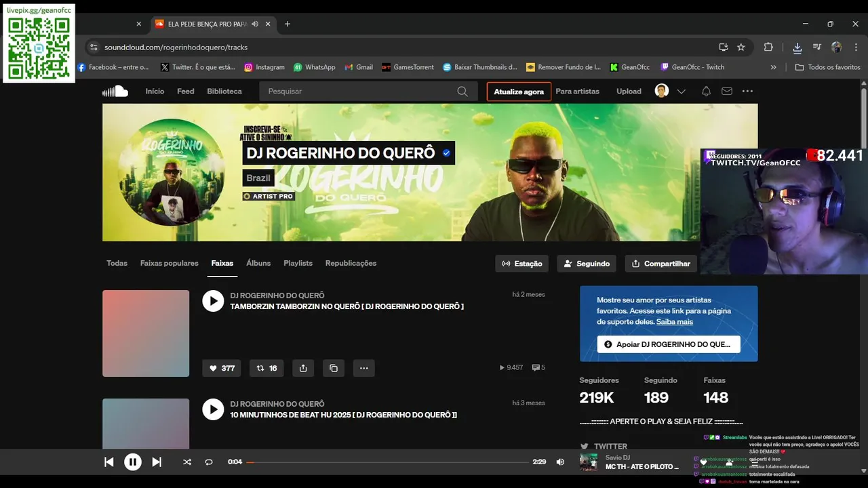868x488 pixels.
Task: Select the Faixas tab
Action: coord(222,263)
